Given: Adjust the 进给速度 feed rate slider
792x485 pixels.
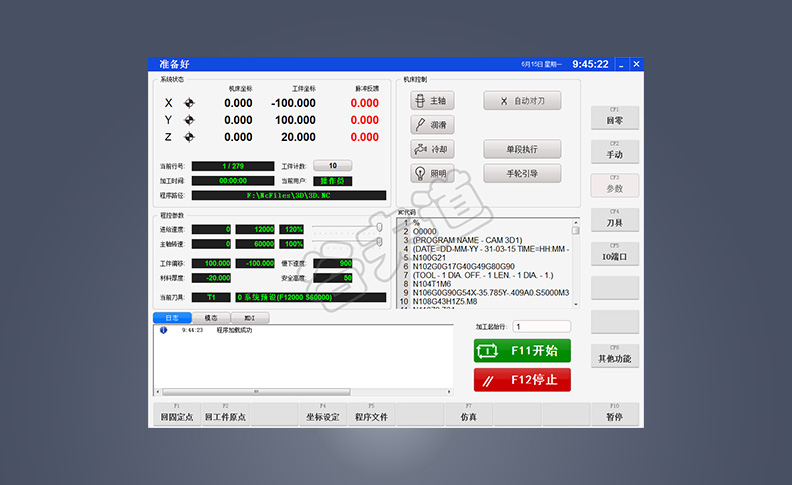Looking at the screenshot, I should click(x=379, y=229).
